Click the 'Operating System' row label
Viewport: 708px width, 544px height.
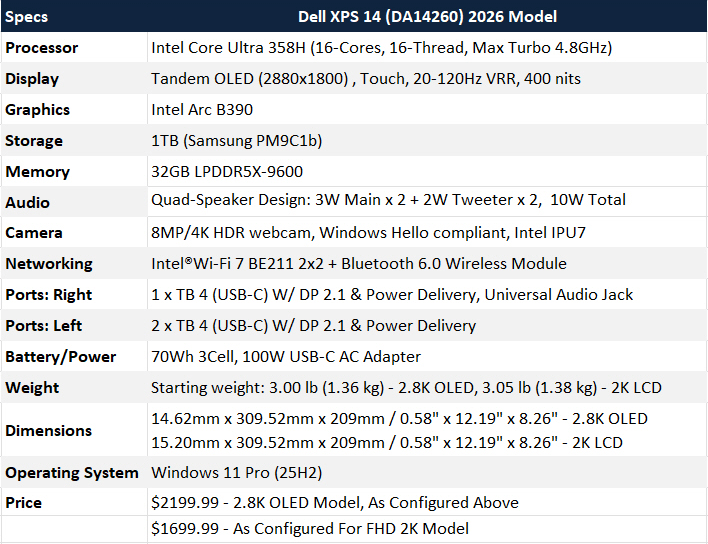tap(72, 473)
